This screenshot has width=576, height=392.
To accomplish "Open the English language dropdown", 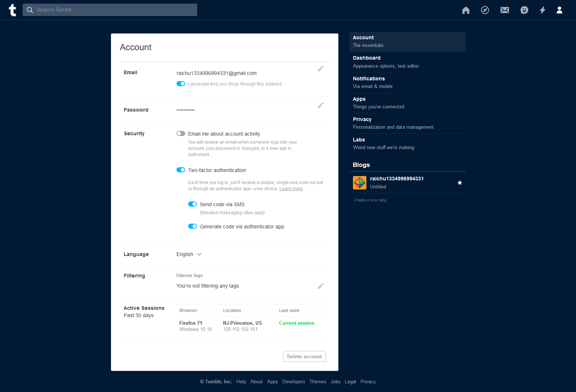I will pyautogui.click(x=189, y=254).
